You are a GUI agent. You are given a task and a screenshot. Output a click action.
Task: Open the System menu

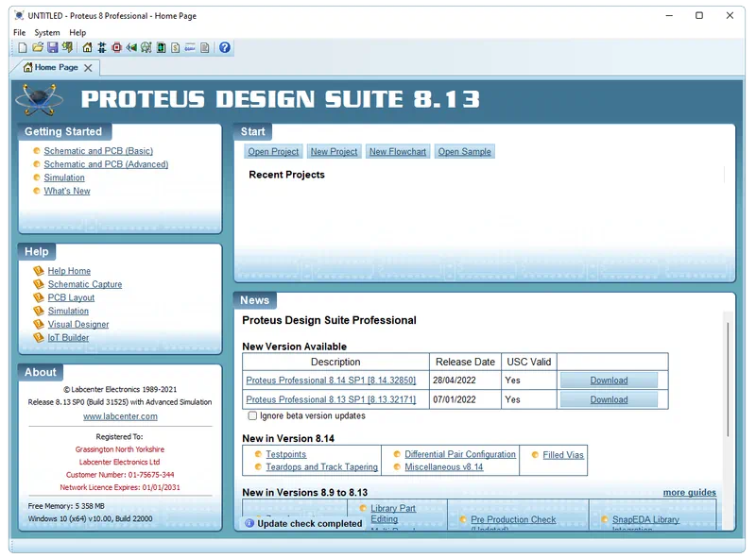[x=47, y=32]
